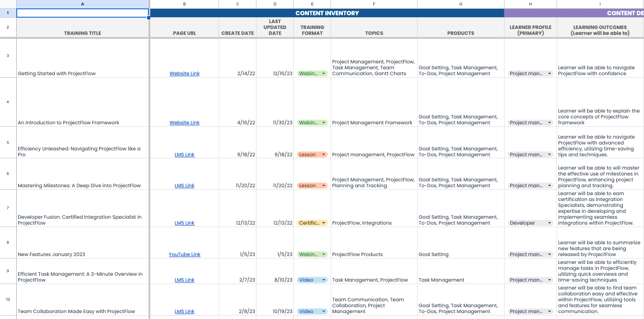Expand Video format dropdown for Team Collaboration Made Easy

[312, 312]
